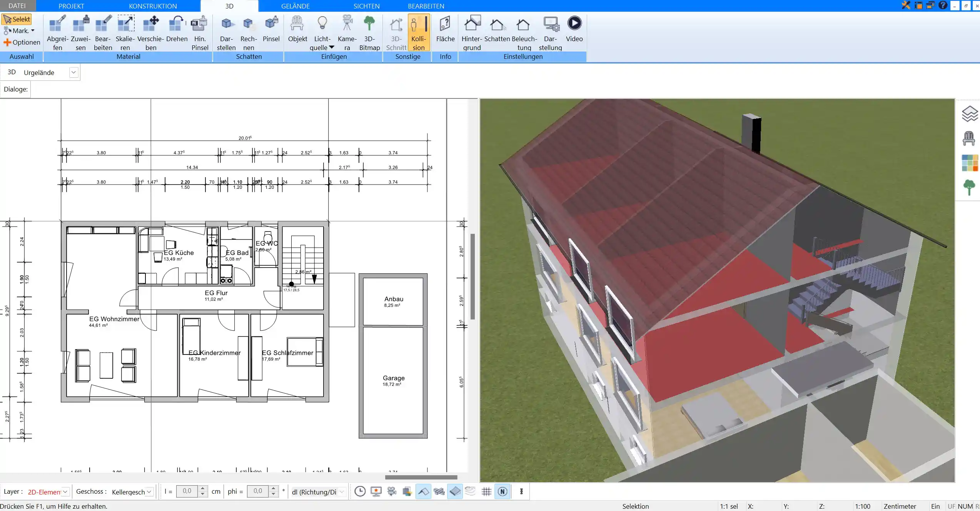This screenshot has height=511, width=980.
Task: Open the plants tree catalog in sidebar
Action: point(969,188)
